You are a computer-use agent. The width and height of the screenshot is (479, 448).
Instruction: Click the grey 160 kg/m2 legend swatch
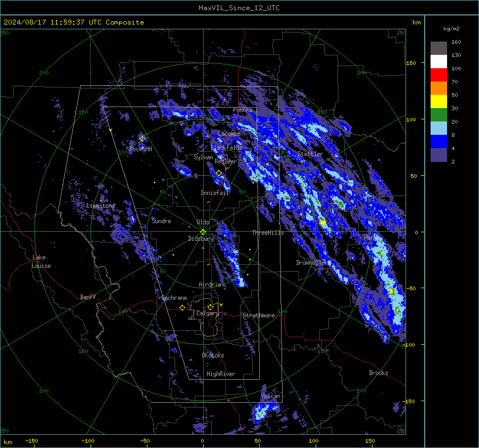(x=439, y=48)
